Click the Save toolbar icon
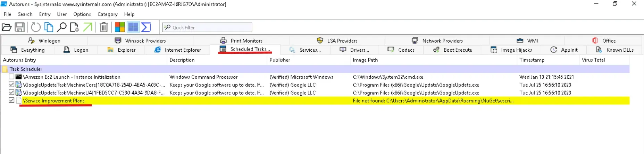This screenshot has width=644, height=154. (19, 27)
